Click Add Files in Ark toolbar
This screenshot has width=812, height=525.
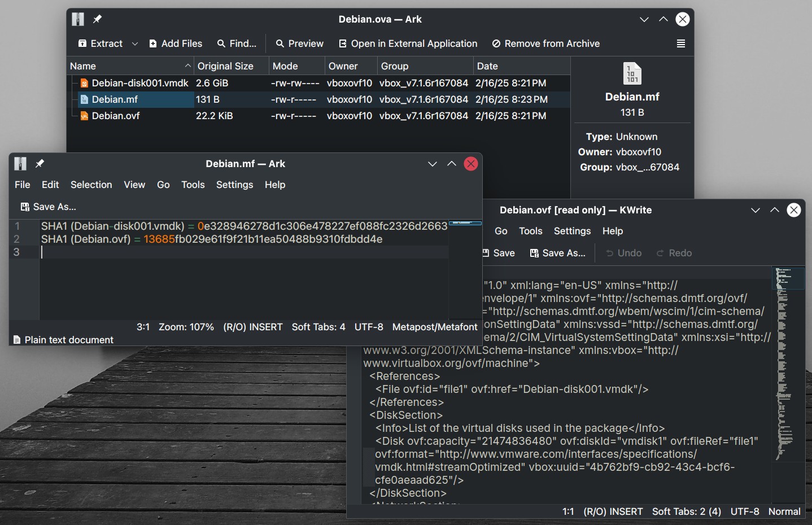coord(176,43)
